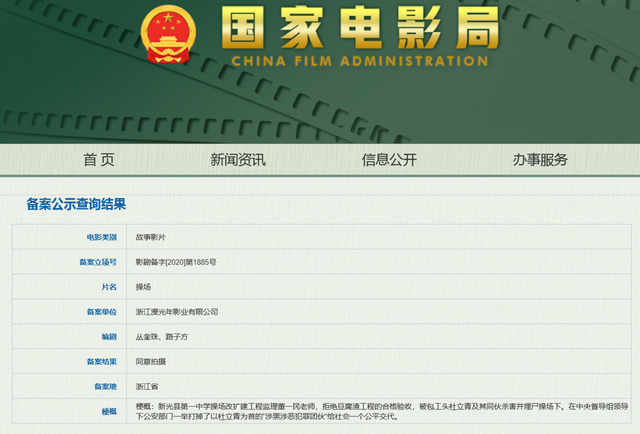This screenshot has height=434, width=640.
Task: Click the screenwriter names 丛奎珠、路子方
Action: pyautogui.click(x=163, y=336)
